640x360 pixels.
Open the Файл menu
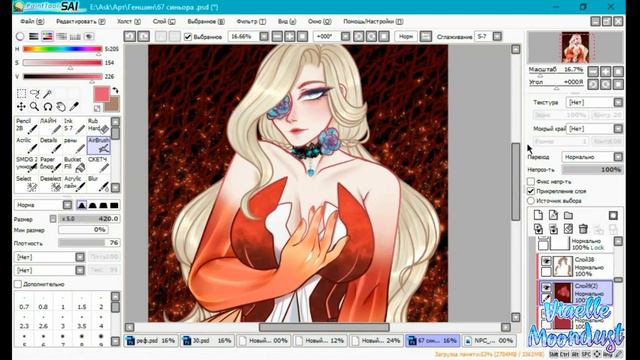pyautogui.click(x=32, y=22)
